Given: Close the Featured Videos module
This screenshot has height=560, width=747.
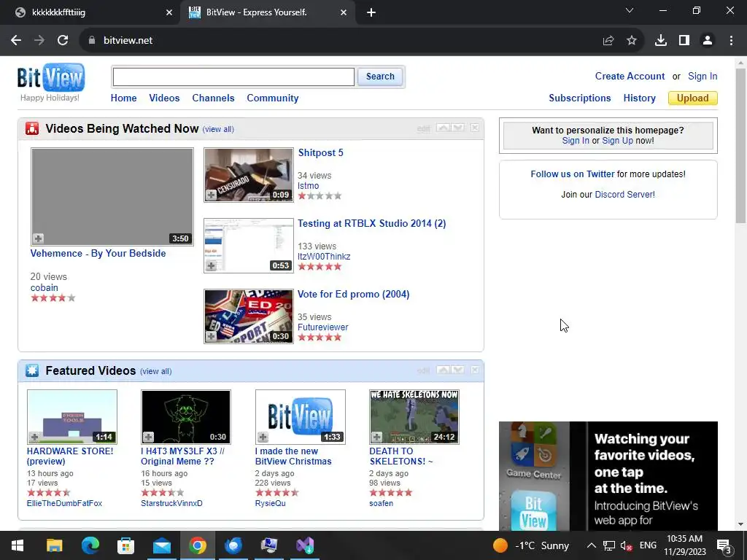Looking at the screenshot, I should pos(475,370).
